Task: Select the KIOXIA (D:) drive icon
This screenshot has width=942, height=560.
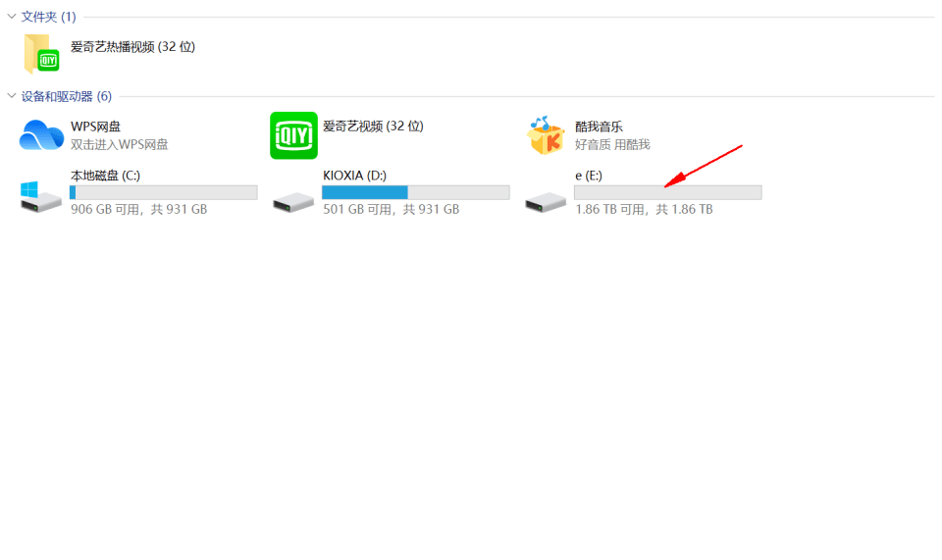Action: tap(293, 202)
